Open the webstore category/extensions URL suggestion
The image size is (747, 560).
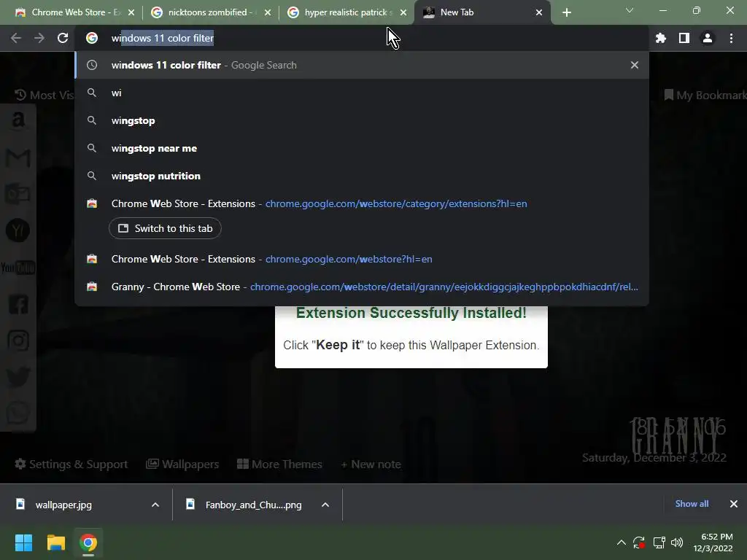point(362,204)
